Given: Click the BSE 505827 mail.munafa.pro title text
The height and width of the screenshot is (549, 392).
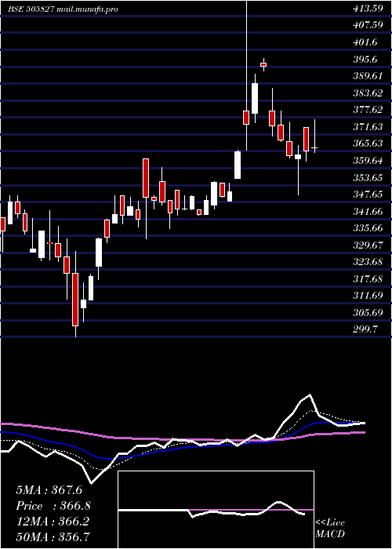Looking at the screenshot, I should (63, 9).
